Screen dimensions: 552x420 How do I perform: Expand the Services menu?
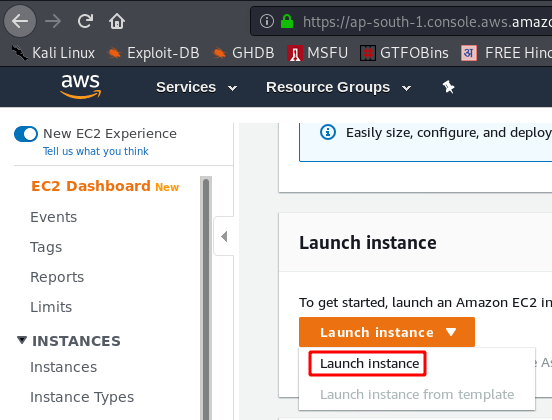click(196, 87)
